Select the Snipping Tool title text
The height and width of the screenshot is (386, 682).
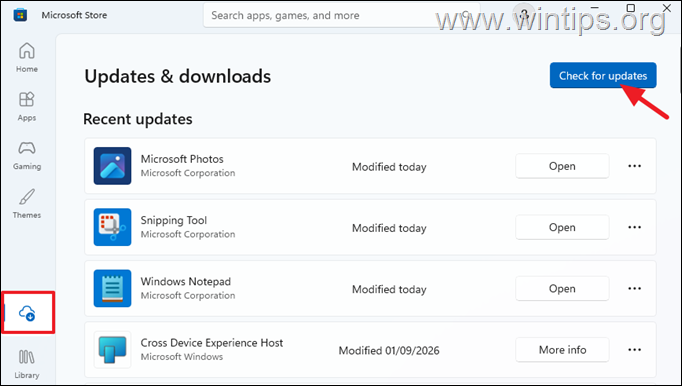pos(174,220)
